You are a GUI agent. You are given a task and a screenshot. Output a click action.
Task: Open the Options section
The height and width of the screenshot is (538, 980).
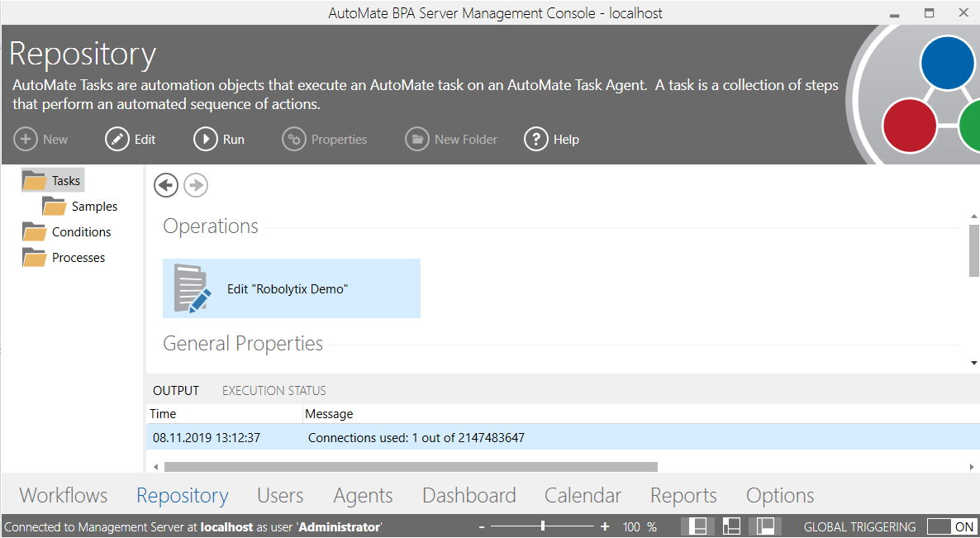(x=780, y=496)
